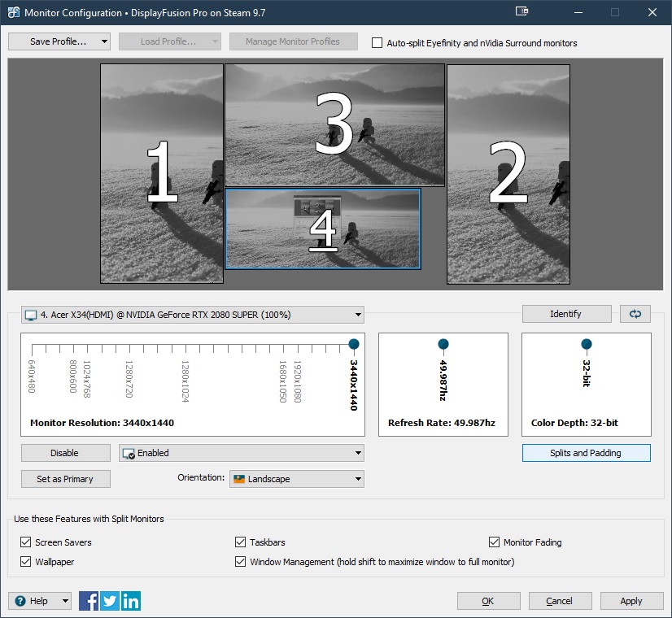
Task: Open the Facebook icon link
Action: click(x=89, y=601)
